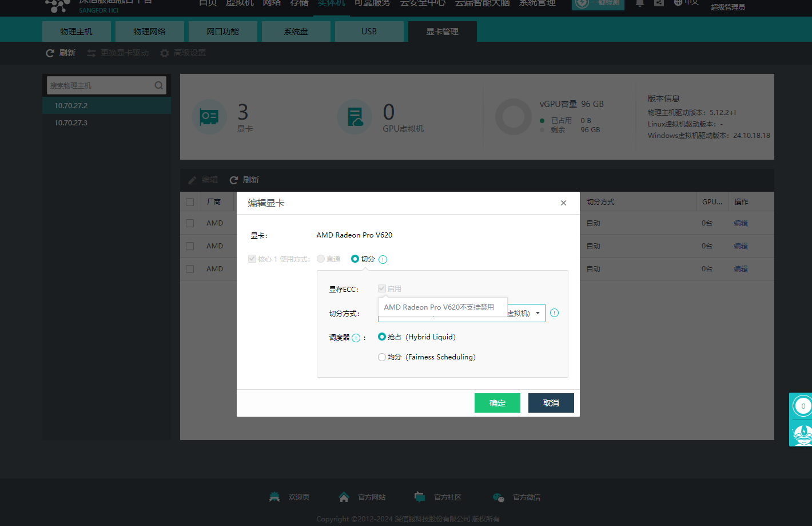Select 抢占 (Hybrid Liquid) scheduler
Screen dimensions: 812x526
coord(382,337)
